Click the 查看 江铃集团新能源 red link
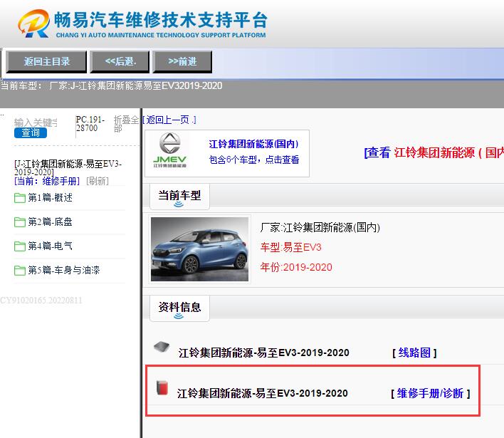 [434, 152]
